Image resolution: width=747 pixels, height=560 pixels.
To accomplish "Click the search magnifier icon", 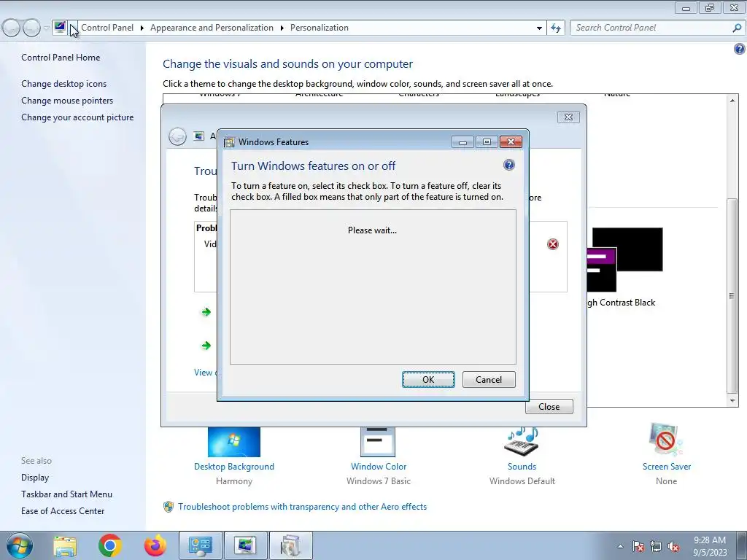I will tap(737, 28).
